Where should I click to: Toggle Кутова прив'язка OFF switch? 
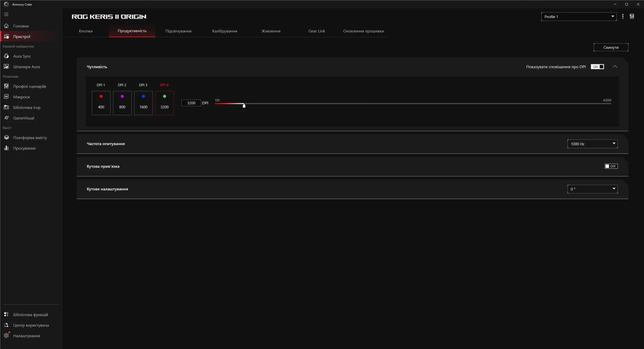611,166
